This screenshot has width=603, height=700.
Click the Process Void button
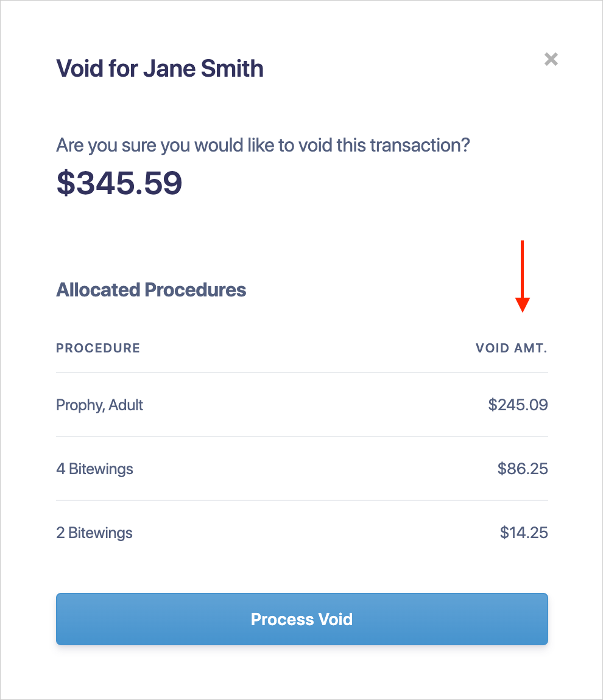302,619
